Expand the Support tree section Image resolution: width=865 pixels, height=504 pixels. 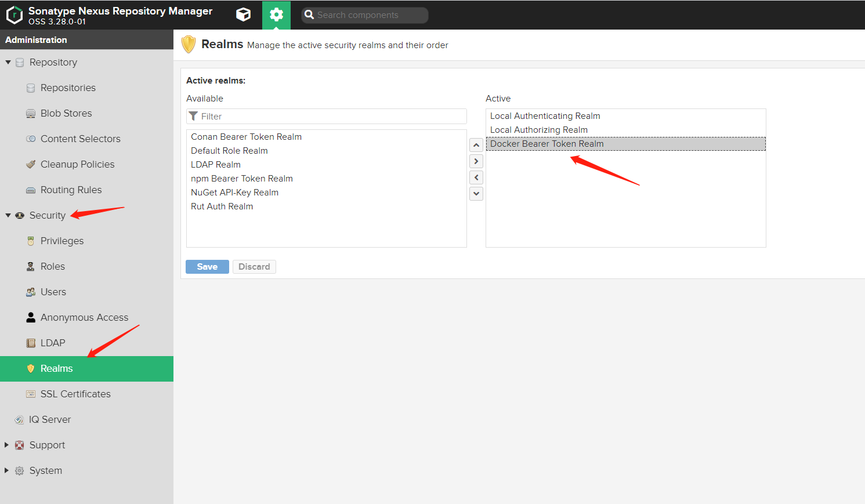coord(7,445)
